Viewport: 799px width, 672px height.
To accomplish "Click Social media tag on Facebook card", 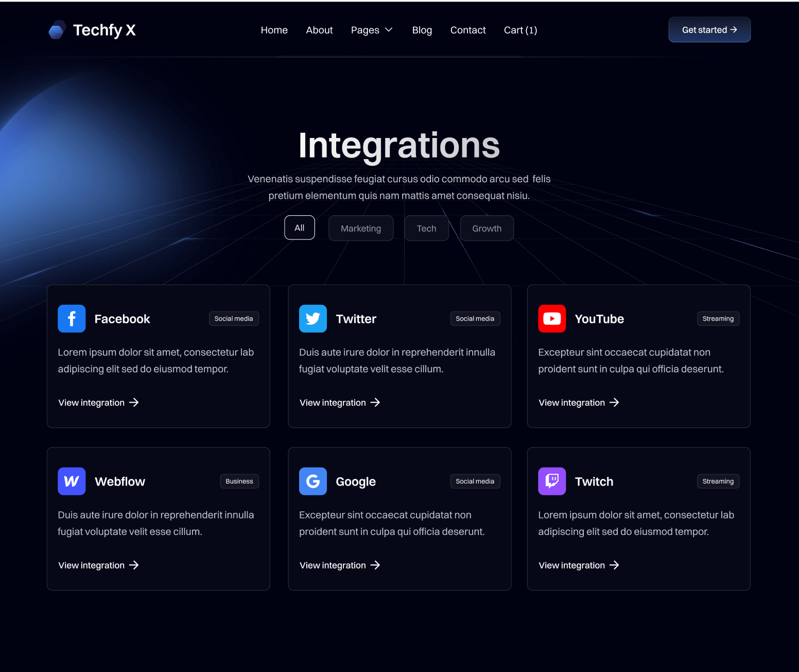I will coord(234,319).
